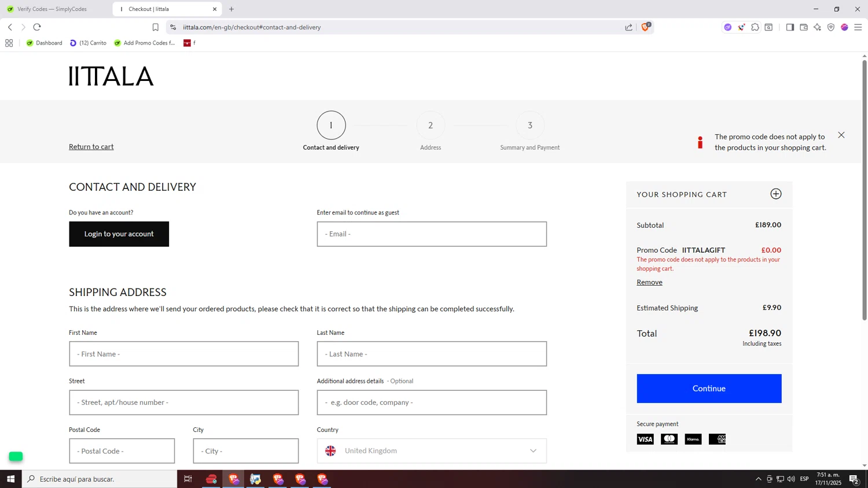Bookmark this page icon
868x488 pixels.
pos(155,27)
